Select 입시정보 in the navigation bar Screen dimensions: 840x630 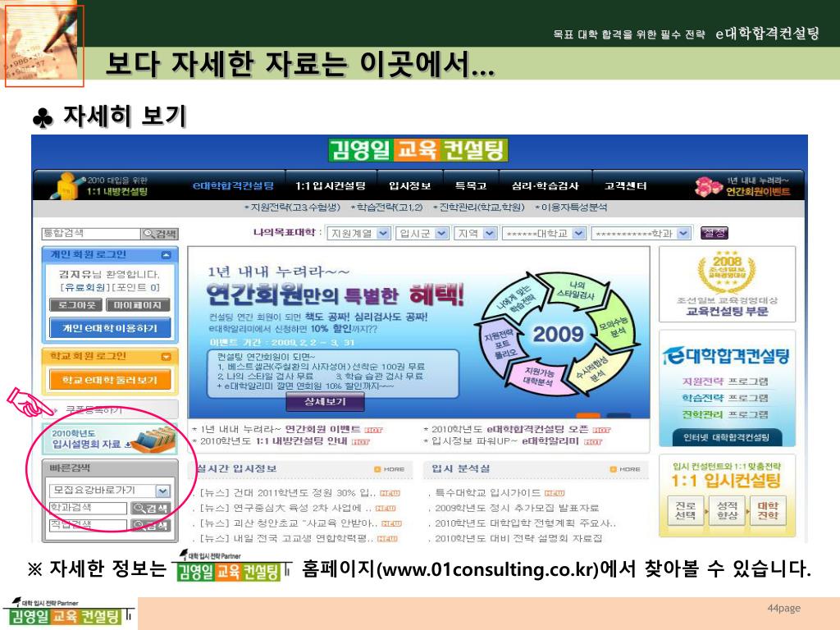410,186
